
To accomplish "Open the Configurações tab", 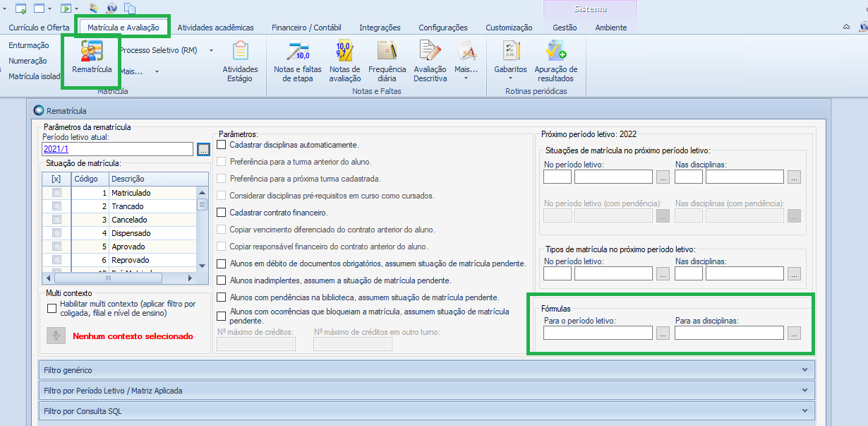I will point(443,28).
